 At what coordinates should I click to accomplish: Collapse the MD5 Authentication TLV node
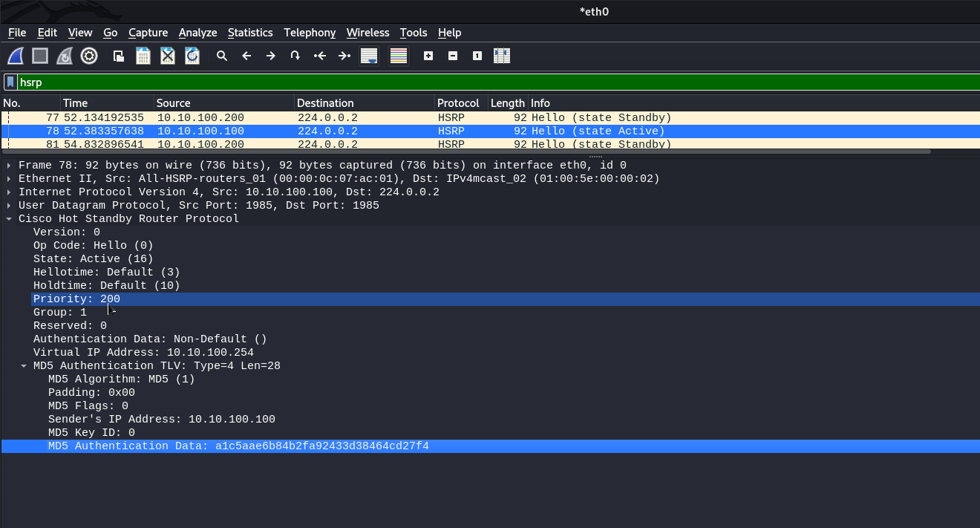click(24, 366)
